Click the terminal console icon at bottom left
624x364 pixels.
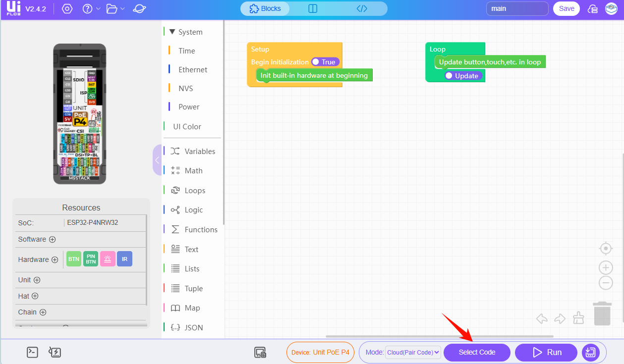pos(32,352)
